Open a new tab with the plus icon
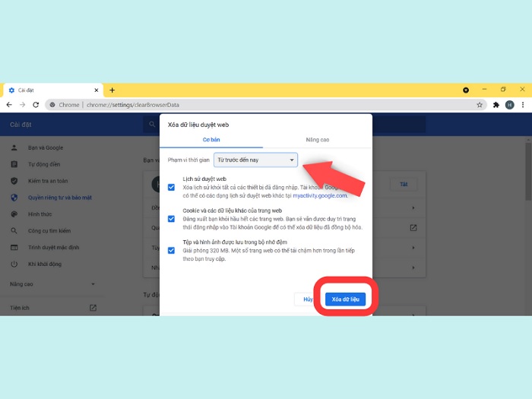This screenshot has width=532, height=399. coord(112,90)
